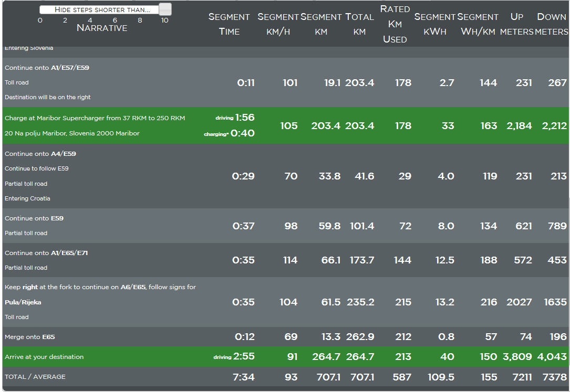Click the 'Arrive at your destination' row

click(x=44, y=357)
